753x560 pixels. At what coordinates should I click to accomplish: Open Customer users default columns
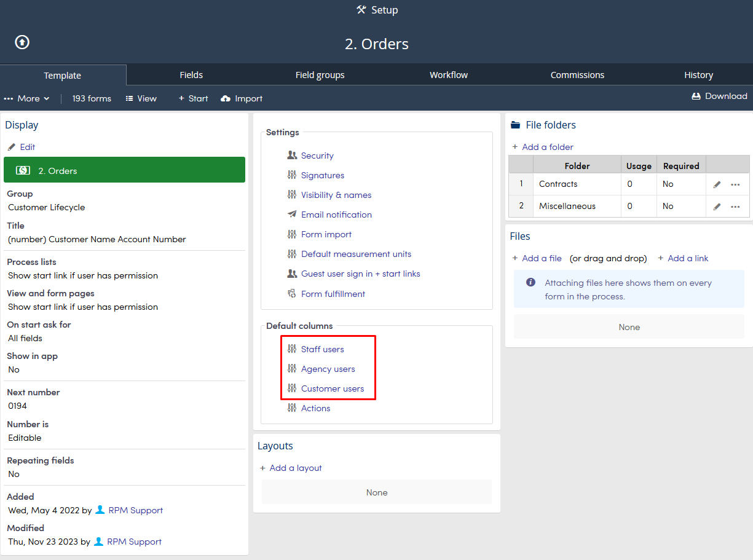click(x=333, y=388)
